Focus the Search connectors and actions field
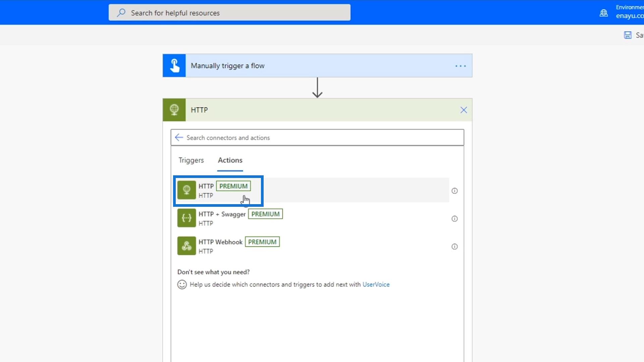This screenshot has height=362, width=644. tap(319, 137)
